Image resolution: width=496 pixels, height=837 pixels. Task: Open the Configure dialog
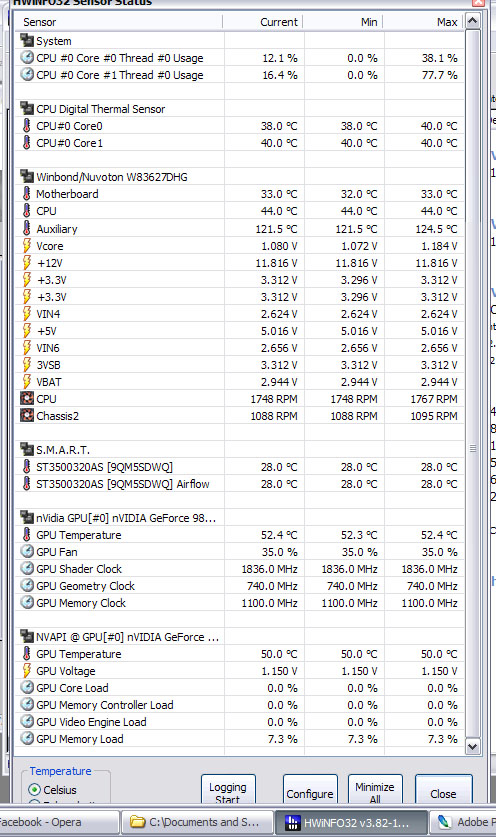pyautogui.click(x=310, y=791)
